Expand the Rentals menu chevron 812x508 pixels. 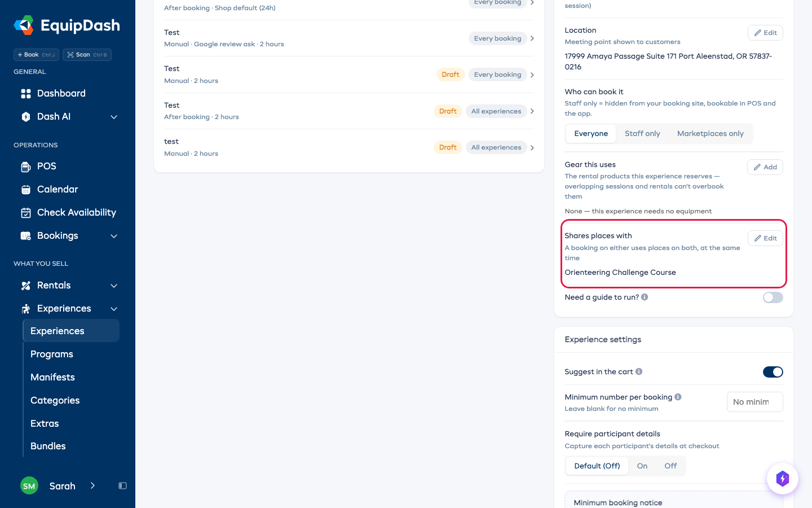tap(114, 286)
